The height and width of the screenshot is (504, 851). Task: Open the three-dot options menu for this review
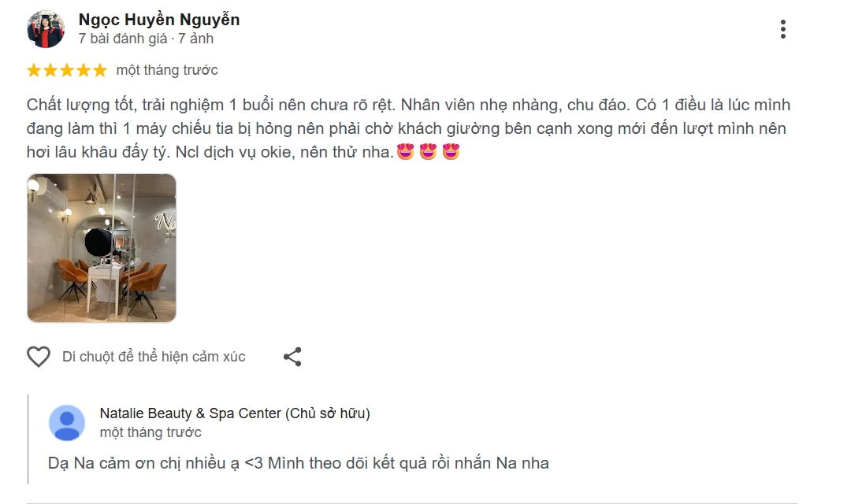[783, 28]
